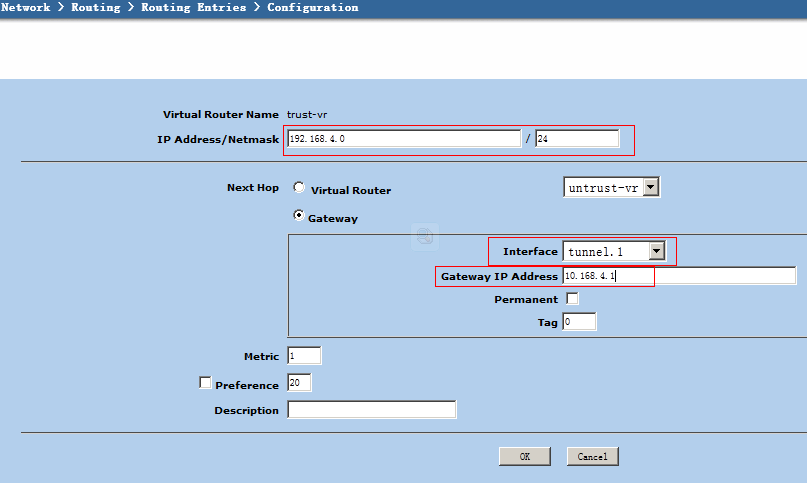Image resolution: width=807 pixels, height=483 pixels.
Task: Focus the IP Address field with 192.168.4.0
Action: [403, 139]
